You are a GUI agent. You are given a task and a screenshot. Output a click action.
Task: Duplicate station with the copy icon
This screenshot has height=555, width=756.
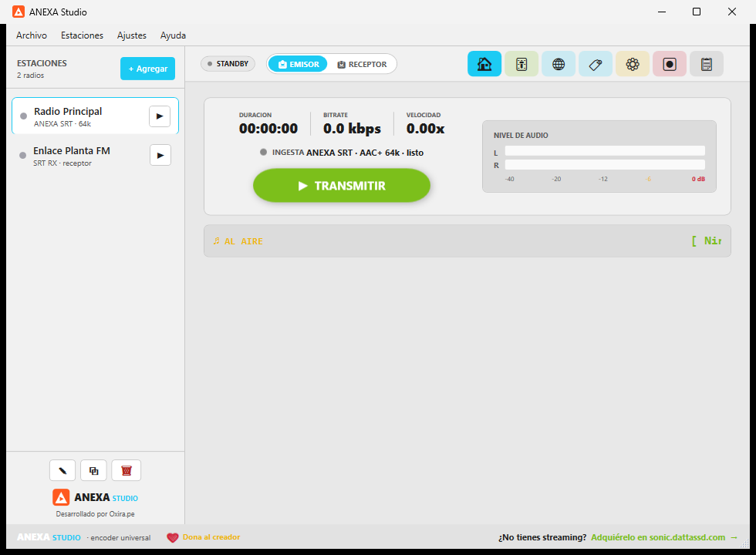93,471
